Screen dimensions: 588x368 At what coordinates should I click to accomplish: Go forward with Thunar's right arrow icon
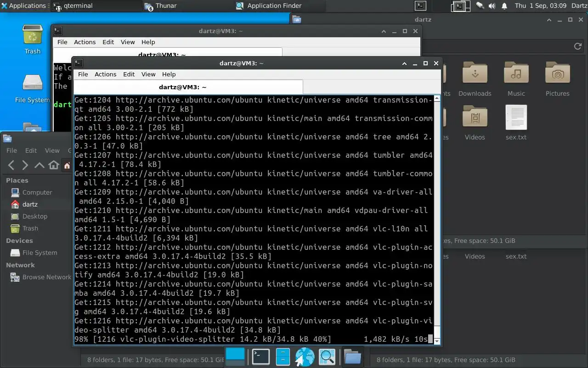click(25, 165)
